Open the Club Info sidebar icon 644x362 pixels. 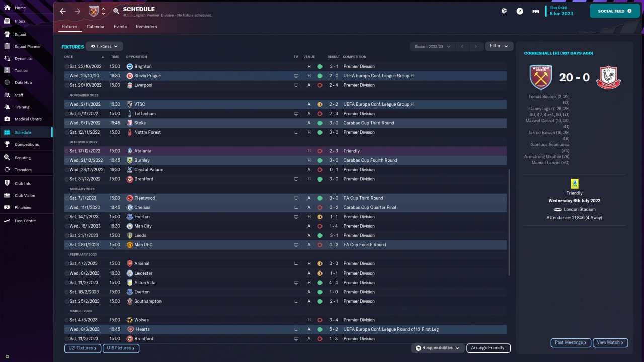(7, 184)
